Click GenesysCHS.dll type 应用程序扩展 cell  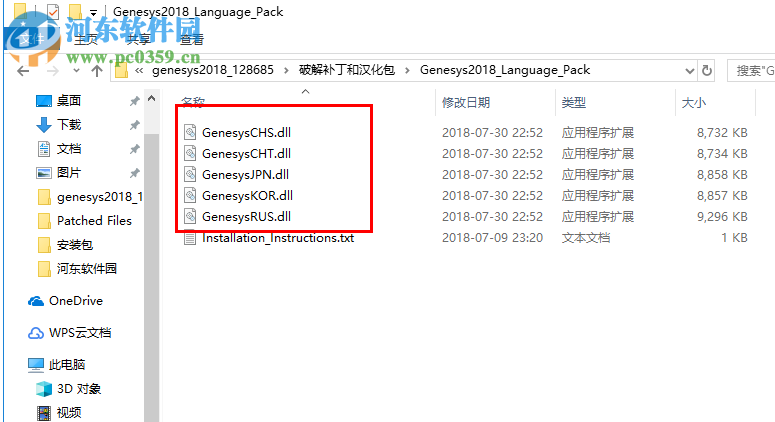click(x=598, y=132)
